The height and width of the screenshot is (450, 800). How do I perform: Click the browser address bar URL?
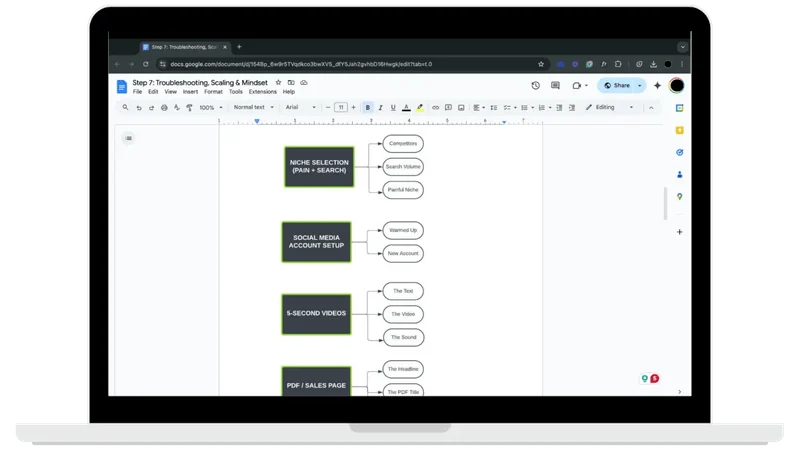(x=301, y=64)
